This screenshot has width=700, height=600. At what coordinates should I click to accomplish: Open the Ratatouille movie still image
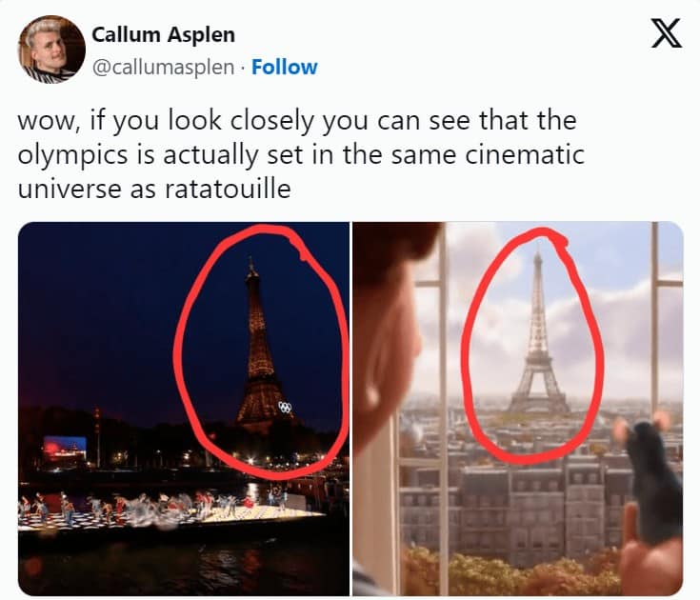(518, 409)
